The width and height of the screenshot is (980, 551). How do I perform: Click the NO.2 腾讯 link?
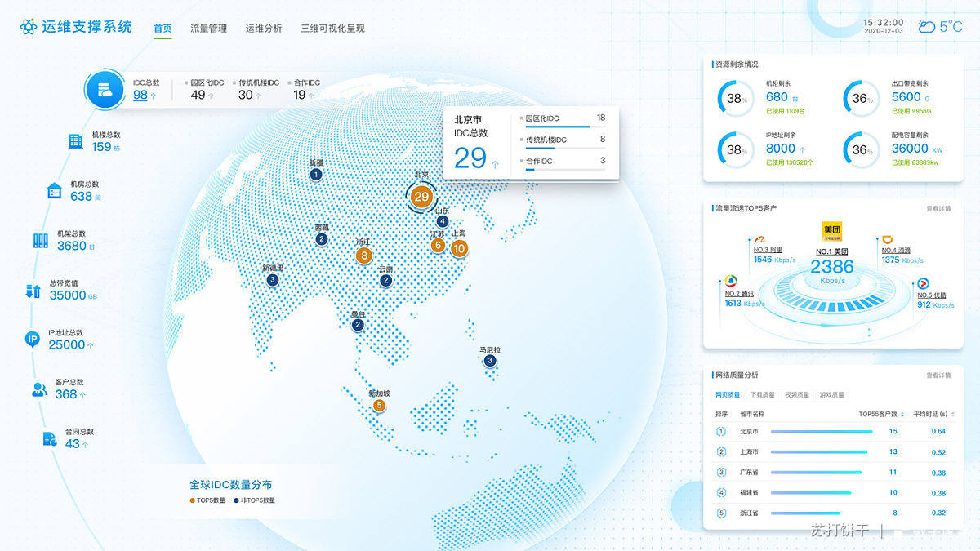click(x=739, y=294)
